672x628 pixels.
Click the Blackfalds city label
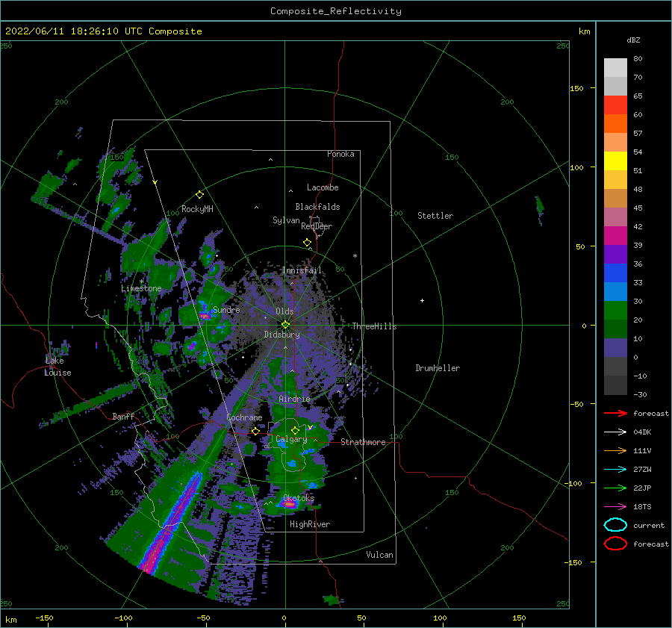coord(317,207)
